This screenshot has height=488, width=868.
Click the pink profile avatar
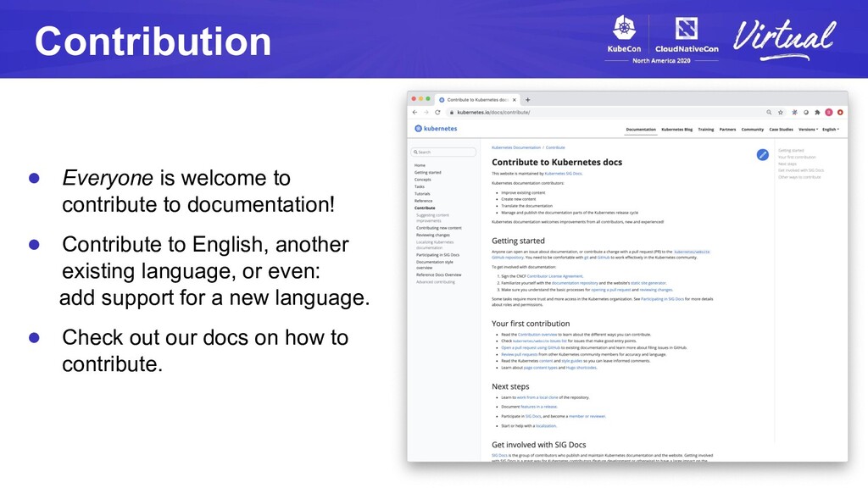[829, 113]
